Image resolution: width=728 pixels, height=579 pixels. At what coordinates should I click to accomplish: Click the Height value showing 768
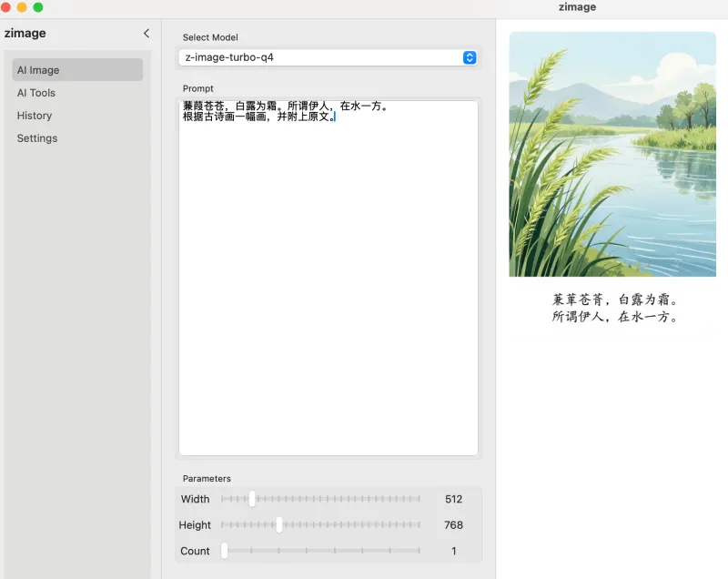(x=453, y=524)
